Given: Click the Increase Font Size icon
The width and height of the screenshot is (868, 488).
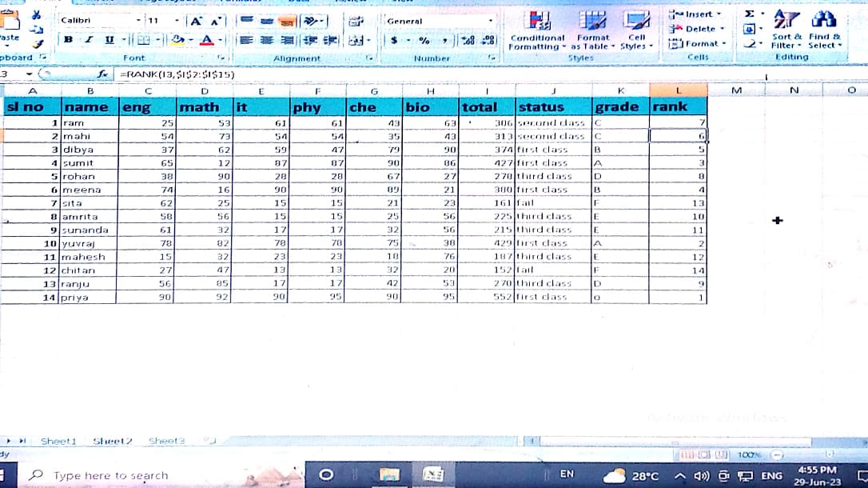Looking at the screenshot, I should pyautogui.click(x=195, y=21).
